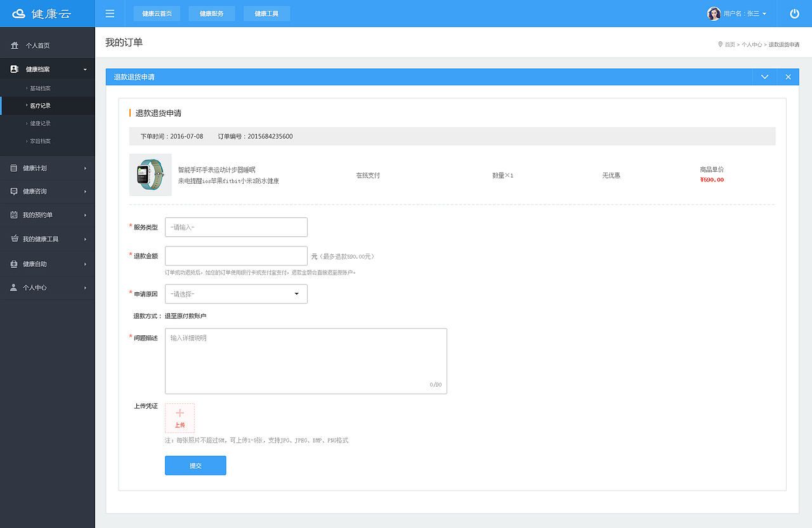Click the product title 智能手环手表运动计步器睡眠

click(x=217, y=170)
